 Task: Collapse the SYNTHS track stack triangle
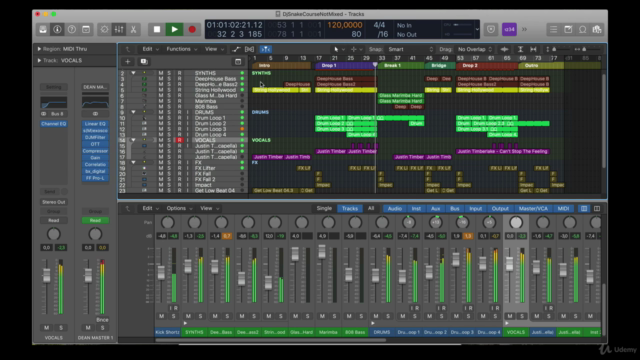[x=133, y=73]
